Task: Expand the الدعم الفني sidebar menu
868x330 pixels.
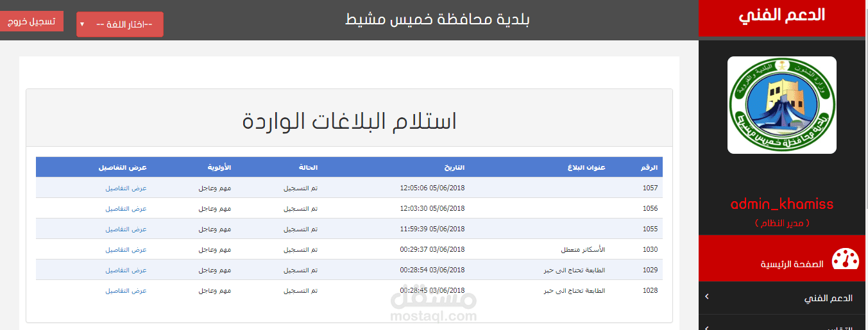Action: tap(782, 299)
